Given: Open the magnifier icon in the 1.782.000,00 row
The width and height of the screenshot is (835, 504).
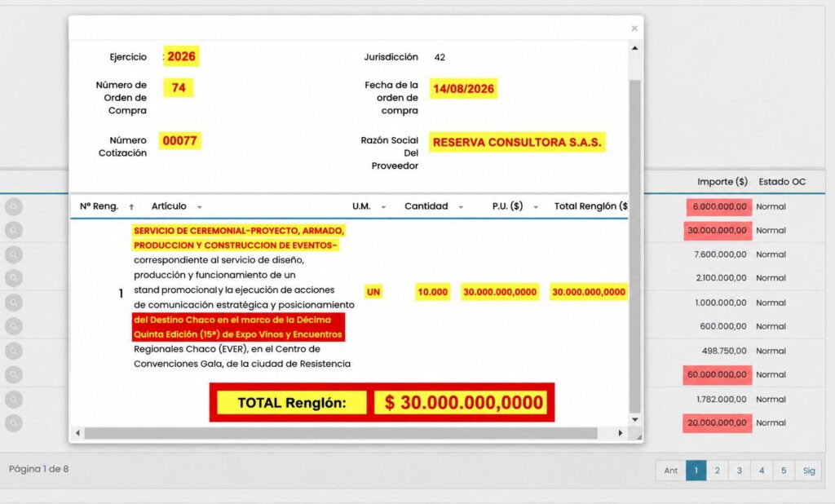Looking at the screenshot, I should (14, 399).
